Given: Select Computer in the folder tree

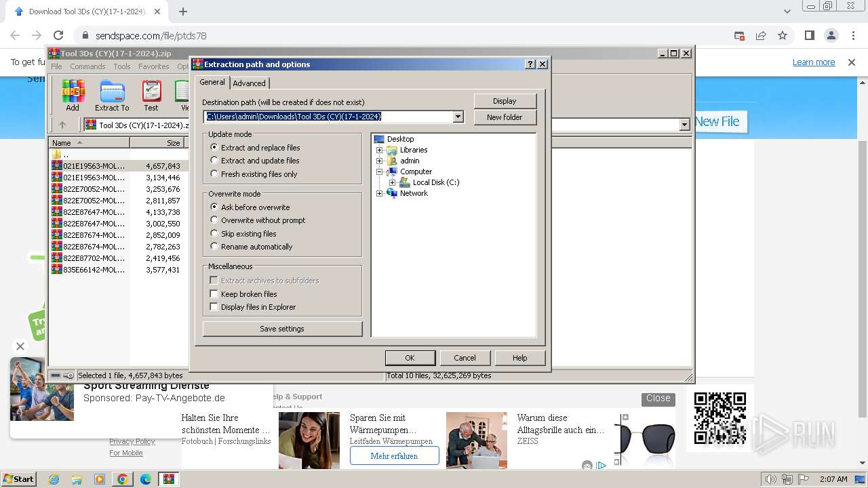Looking at the screenshot, I should [409, 171].
